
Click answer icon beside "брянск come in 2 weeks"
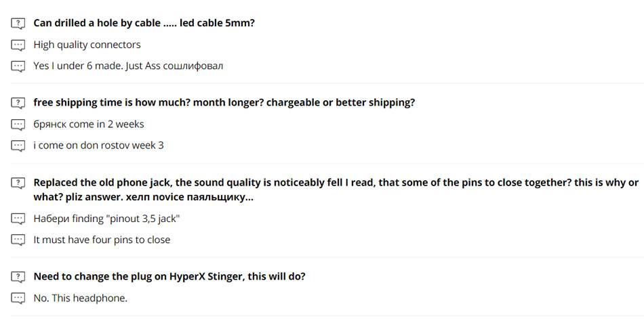(18, 125)
